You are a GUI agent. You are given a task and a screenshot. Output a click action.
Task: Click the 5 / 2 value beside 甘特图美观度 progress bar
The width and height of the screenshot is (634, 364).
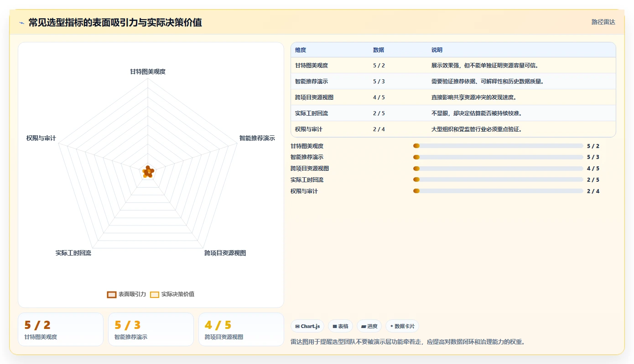(x=593, y=146)
